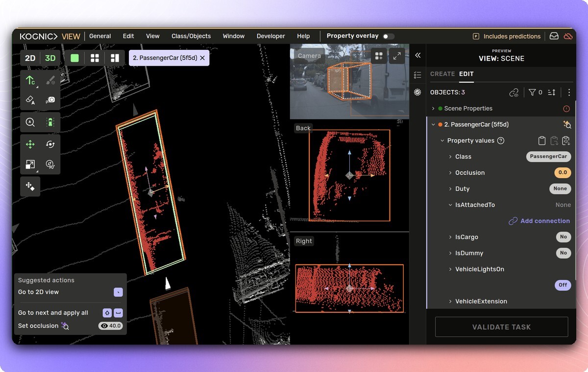Switch to the CREATE tab
Viewport: 588px width, 372px height.
pos(442,74)
